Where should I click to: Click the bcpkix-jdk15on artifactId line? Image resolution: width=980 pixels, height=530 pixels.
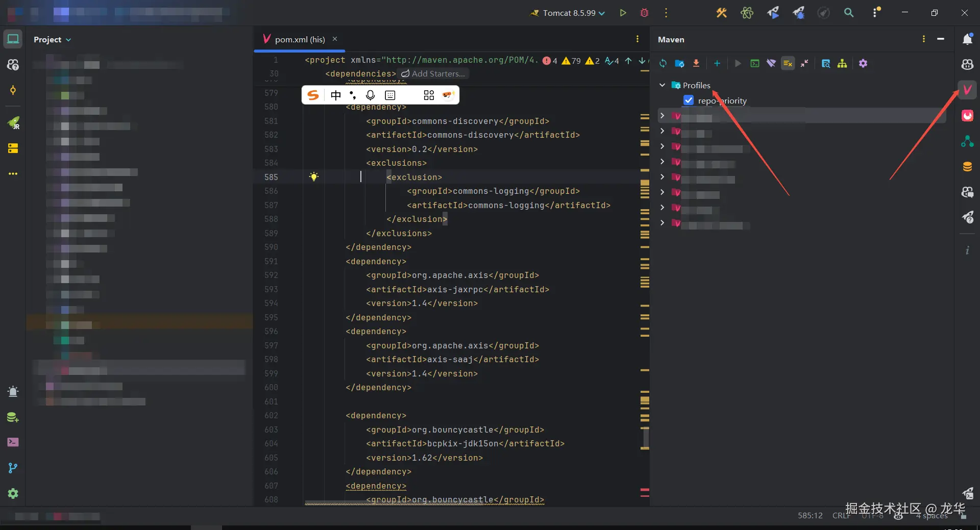pos(465,444)
